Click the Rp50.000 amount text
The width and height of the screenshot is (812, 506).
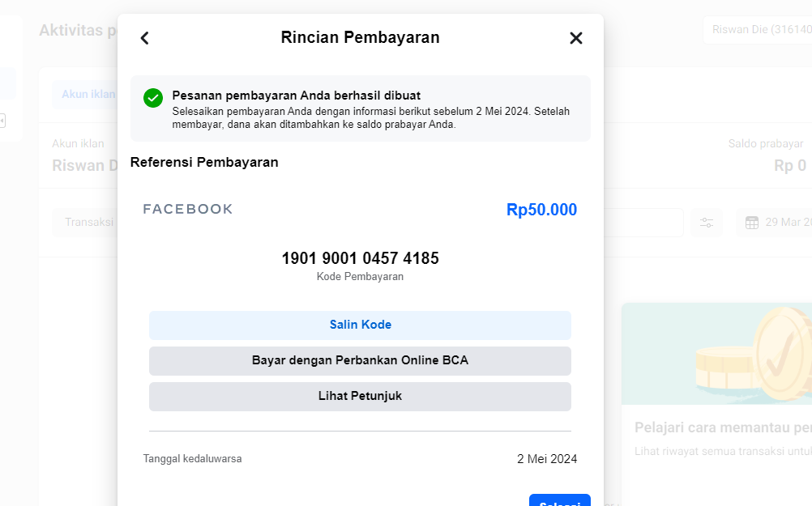pos(541,210)
